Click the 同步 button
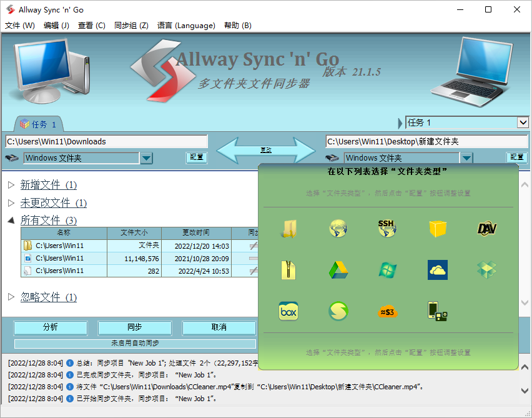The width and height of the screenshot is (532, 418). coord(135,327)
